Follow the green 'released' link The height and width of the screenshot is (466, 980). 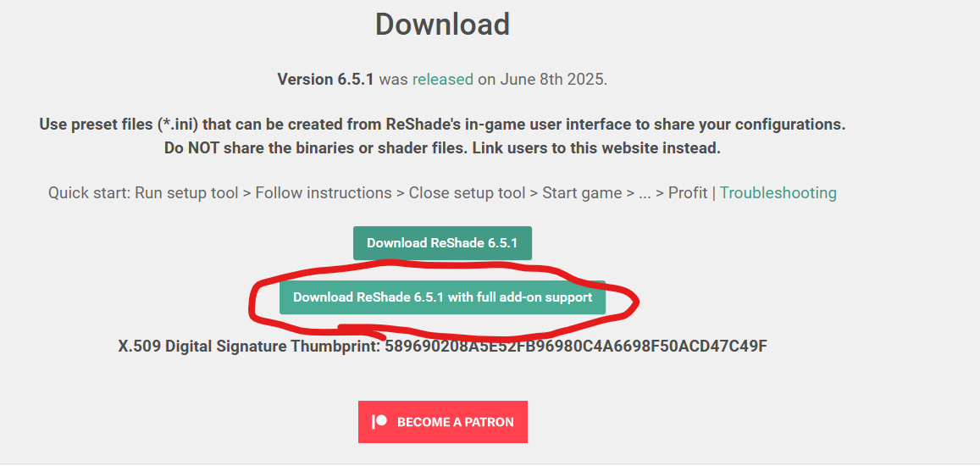point(442,80)
